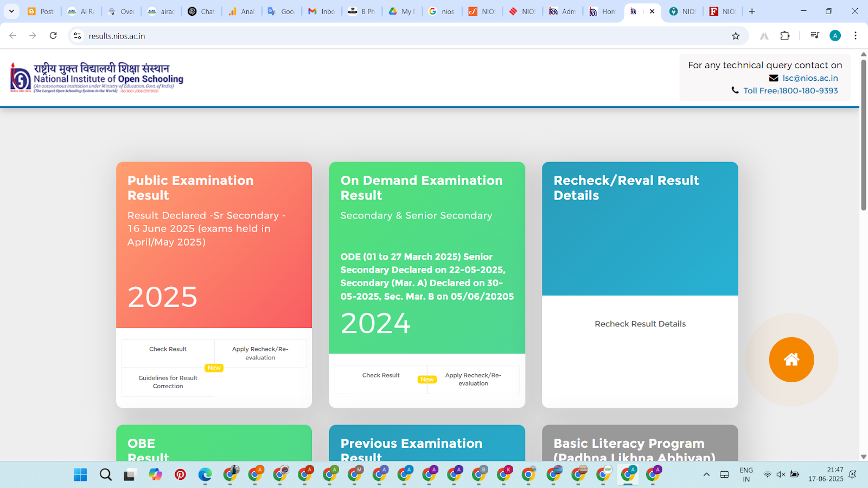
Task: Open Pinterest from the taskbar
Action: pos(180,475)
